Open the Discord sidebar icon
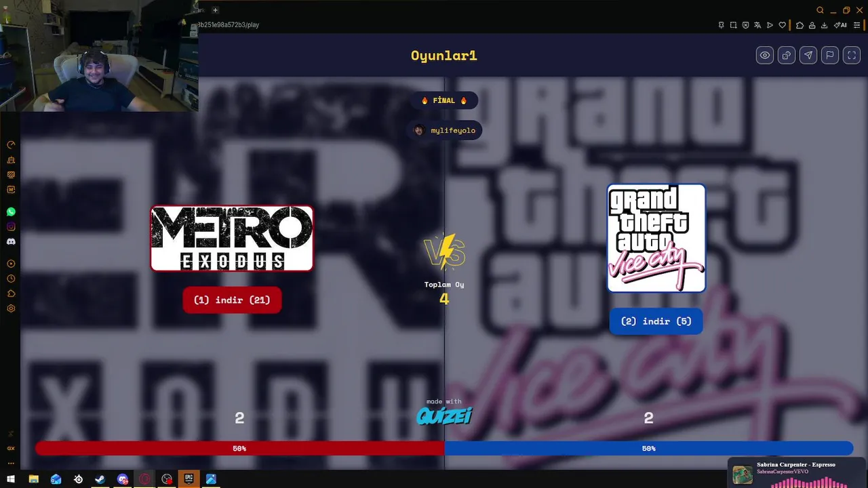 click(11, 242)
